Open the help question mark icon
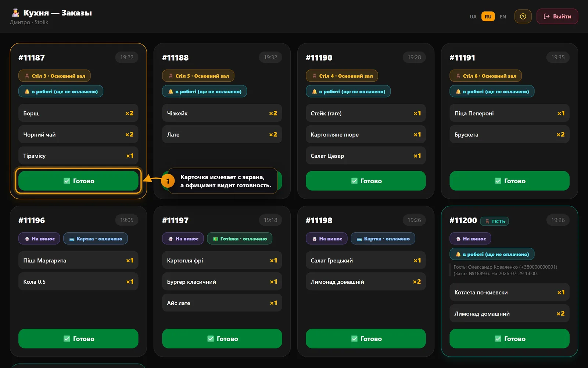The image size is (588, 368). coord(523,16)
